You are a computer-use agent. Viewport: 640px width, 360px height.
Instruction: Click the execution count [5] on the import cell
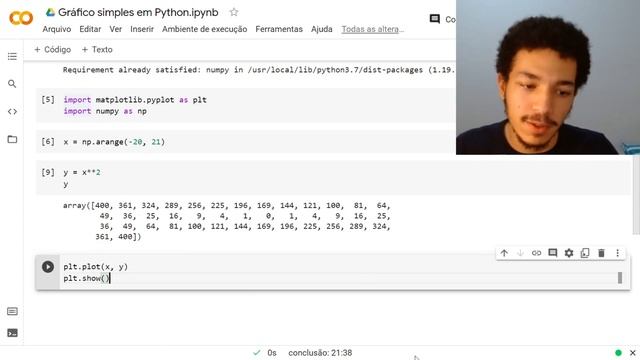tap(48, 99)
